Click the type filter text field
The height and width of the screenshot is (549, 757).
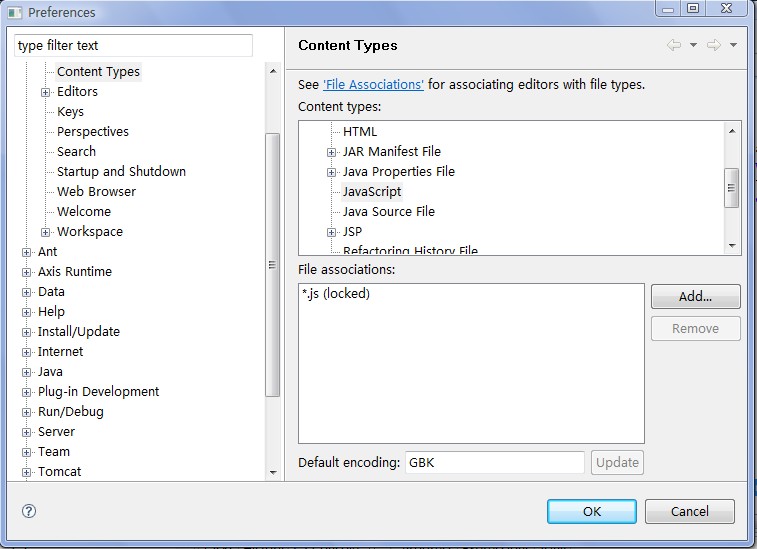[x=133, y=45]
